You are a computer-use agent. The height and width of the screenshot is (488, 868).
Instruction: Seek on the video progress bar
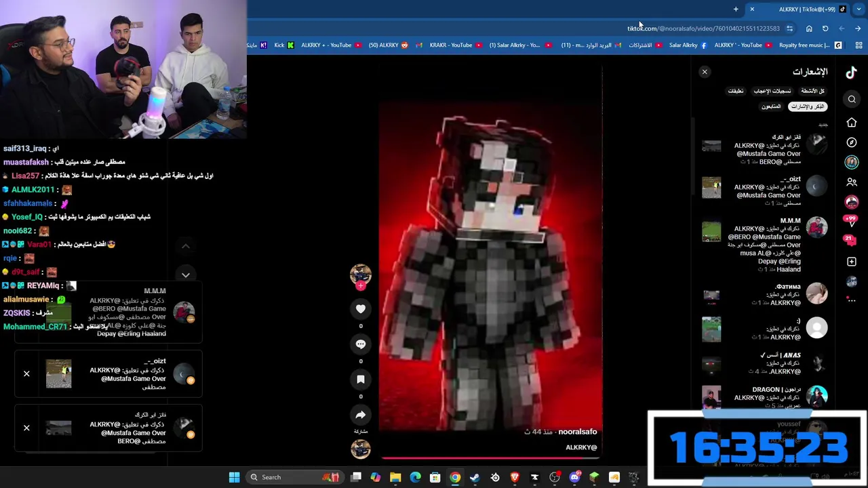[490, 457]
